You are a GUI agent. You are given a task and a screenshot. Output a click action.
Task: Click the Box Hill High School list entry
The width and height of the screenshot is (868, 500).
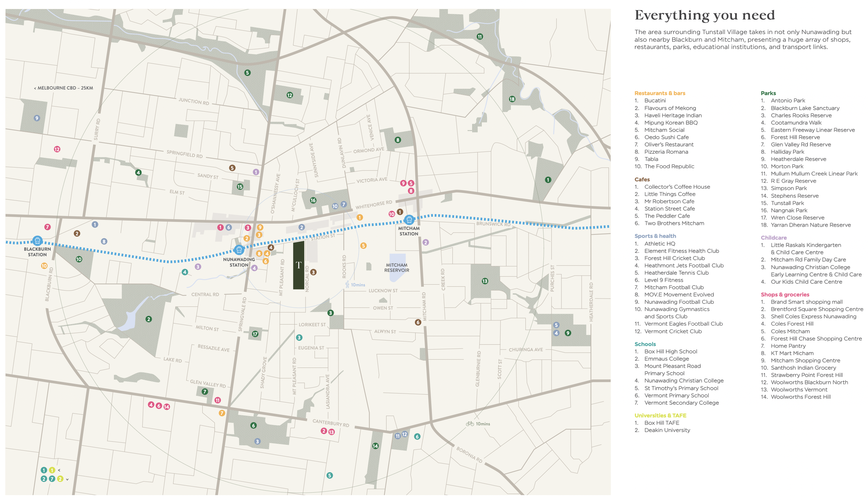point(670,351)
